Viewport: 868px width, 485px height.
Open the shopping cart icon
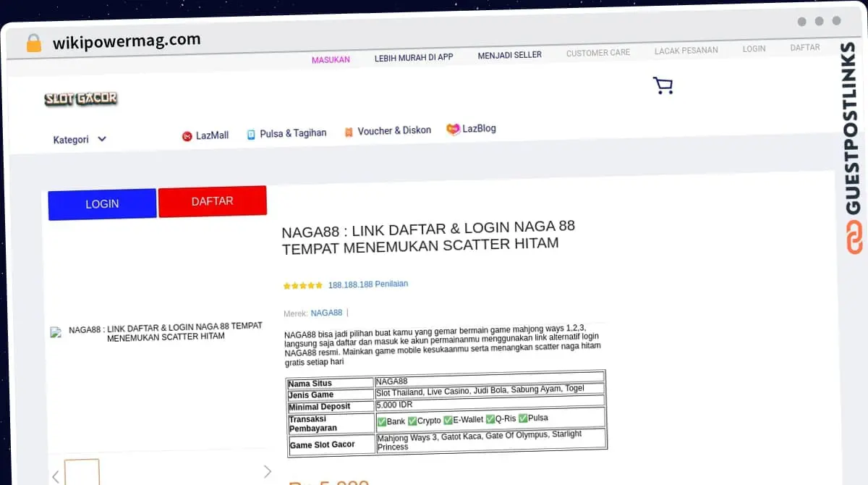tap(663, 86)
